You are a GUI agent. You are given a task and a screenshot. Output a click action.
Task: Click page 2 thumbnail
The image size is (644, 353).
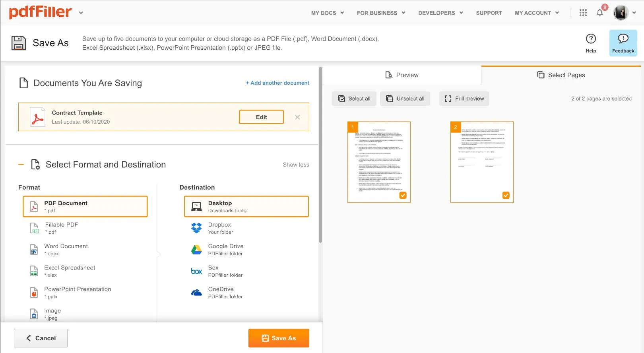tap(482, 162)
